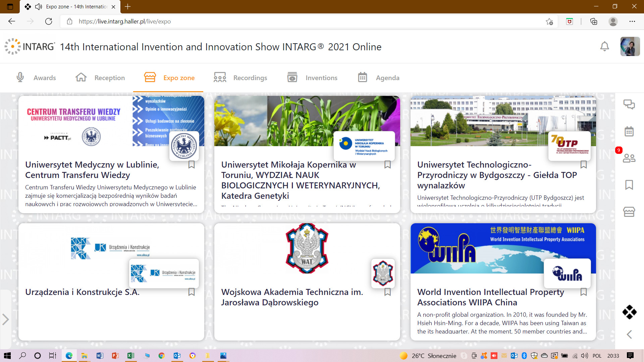Screen dimensions: 644x362
Task: Open Action Center notification icon
Action: 630,356
